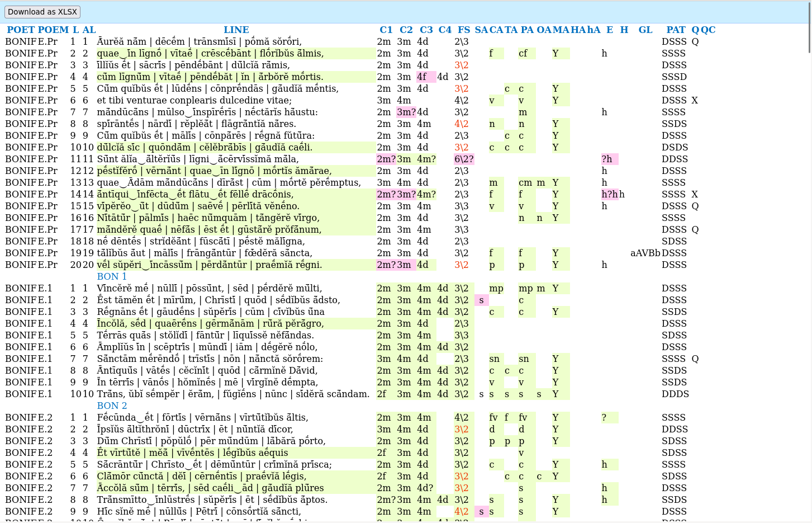812x523 pixels.
Task: Click the C4 column header
Action: (445, 30)
